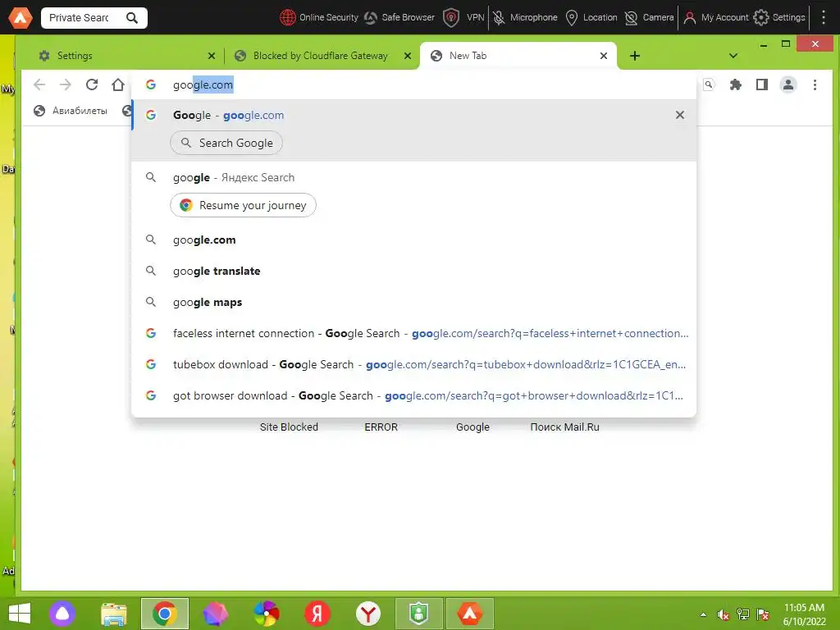Choose the google maps suggestion
This screenshot has height=630, width=840.
[413, 302]
